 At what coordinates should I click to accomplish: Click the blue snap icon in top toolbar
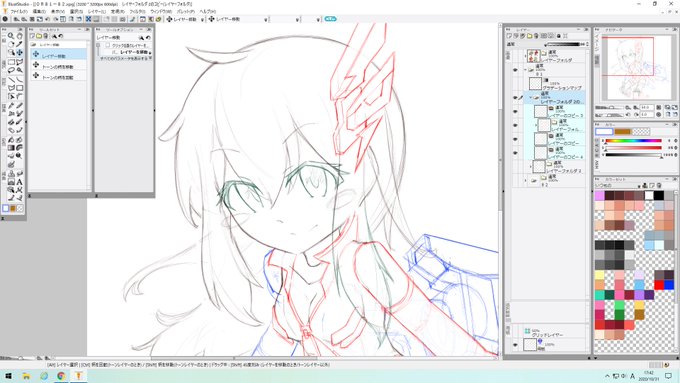[88, 19]
